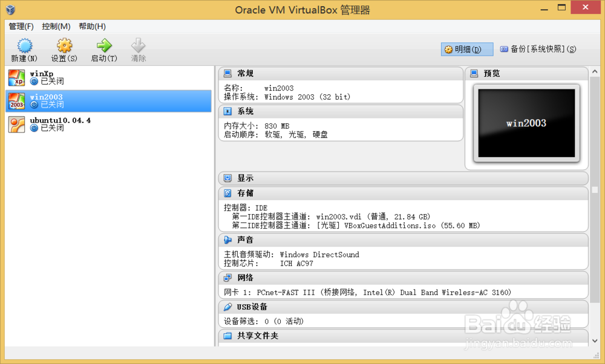Click the details pane vertical scrollbar thumb

coord(595,189)
